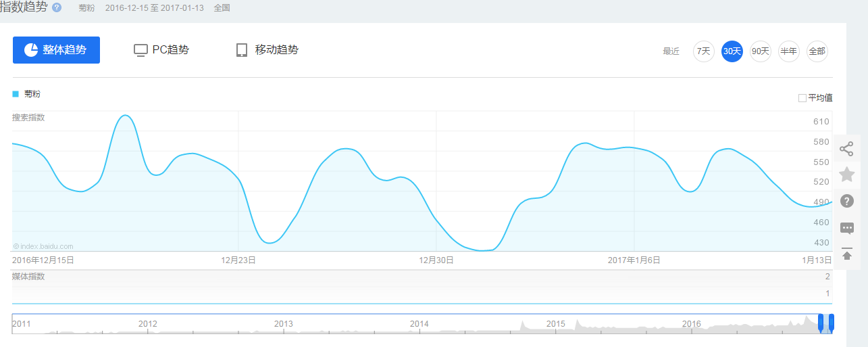Open the share icon in right sidebar
The width and height of the screenshot is (868, 347).
coord(846,149)
